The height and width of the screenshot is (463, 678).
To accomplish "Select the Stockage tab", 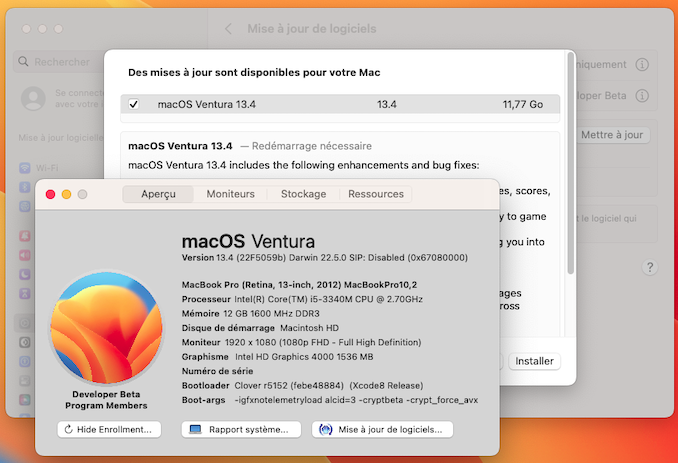I will (304, 194).
